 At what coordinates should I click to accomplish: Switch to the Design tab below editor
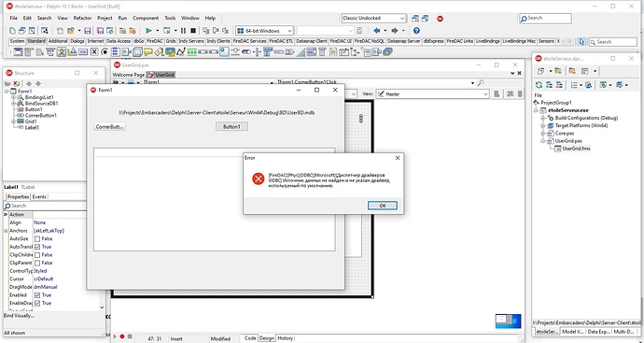click(x=267, y=338)
